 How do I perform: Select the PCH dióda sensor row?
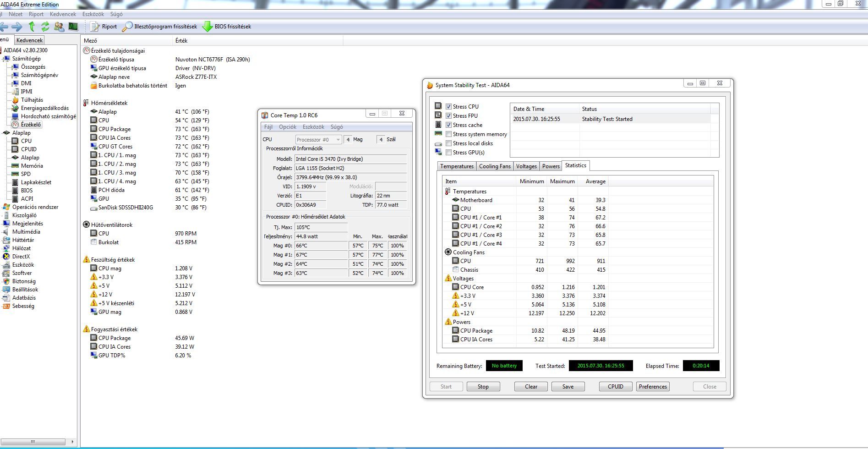[150, 190]
